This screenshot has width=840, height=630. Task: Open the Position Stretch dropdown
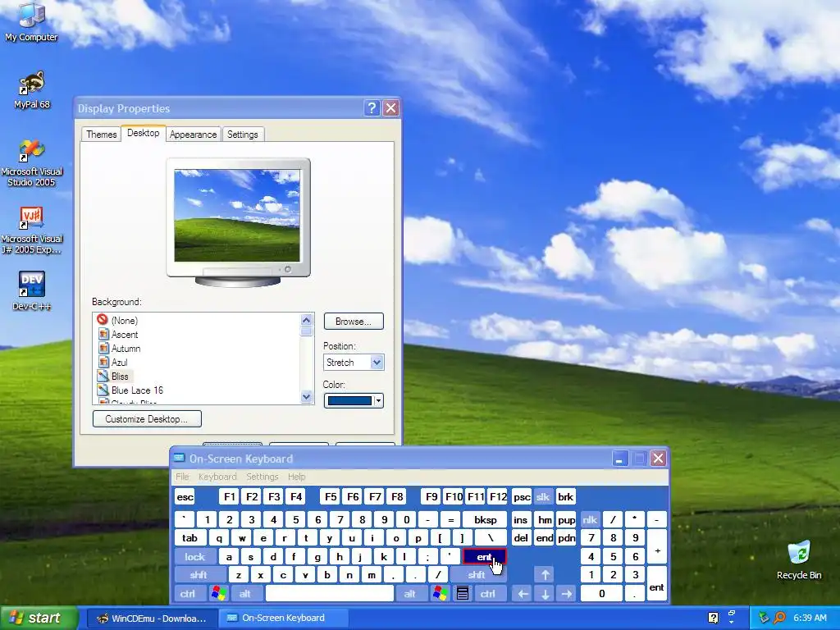377,362
